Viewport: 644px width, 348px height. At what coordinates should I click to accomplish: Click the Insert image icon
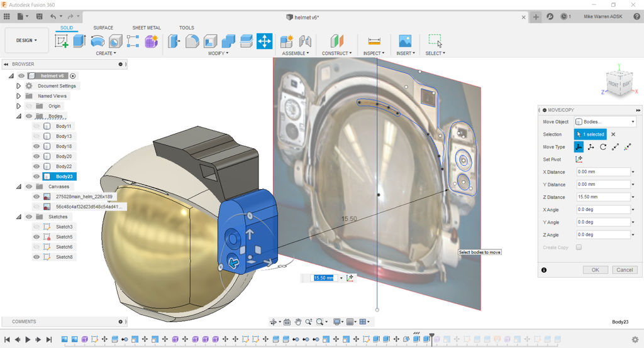(405, 41)
